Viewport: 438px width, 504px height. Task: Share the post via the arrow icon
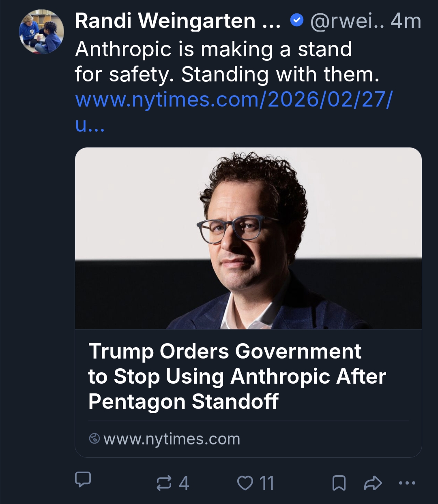tap(373, 483)
